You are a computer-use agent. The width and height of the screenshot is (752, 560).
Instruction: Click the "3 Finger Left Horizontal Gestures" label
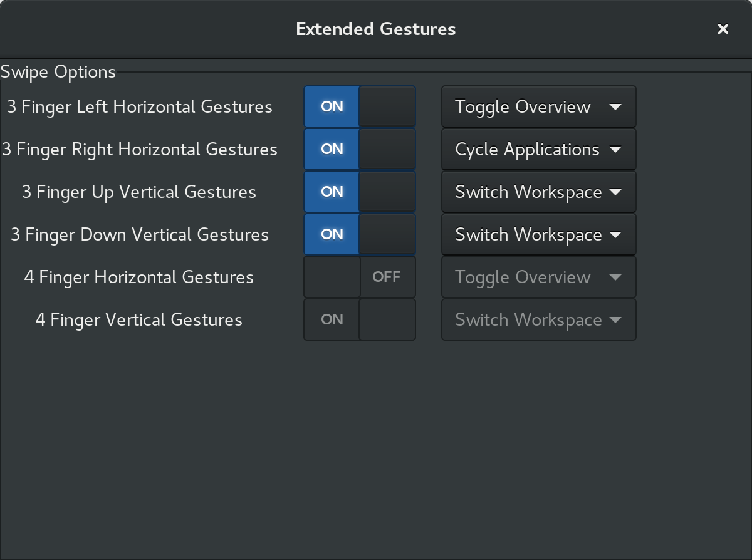(140, 106)
